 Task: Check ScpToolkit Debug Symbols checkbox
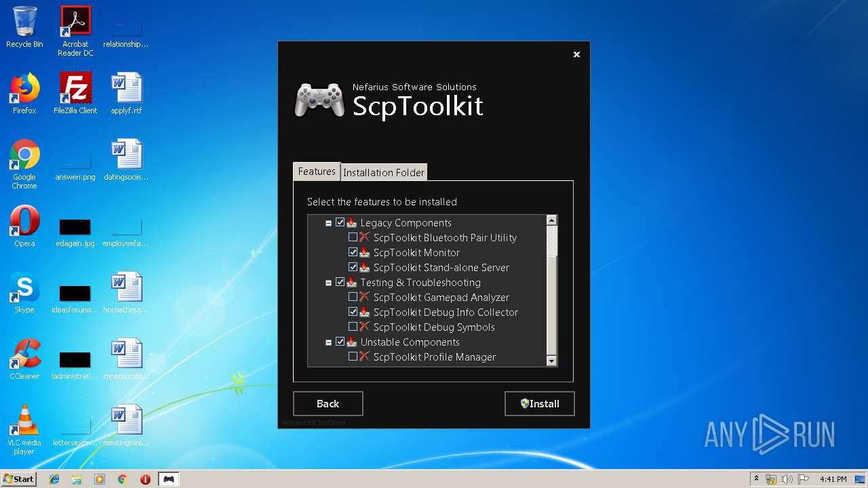point(353,327)
